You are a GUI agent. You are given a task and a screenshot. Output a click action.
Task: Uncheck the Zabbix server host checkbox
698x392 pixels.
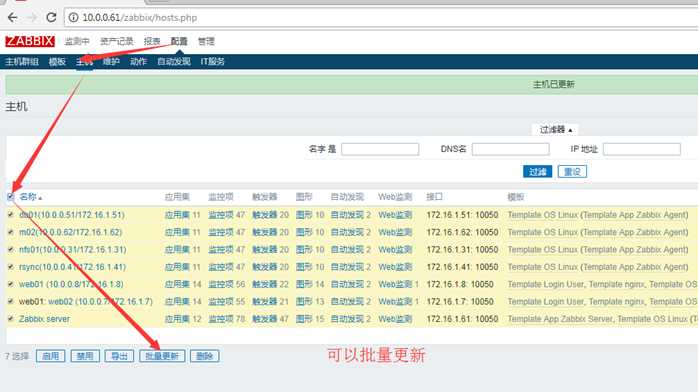(11, 319)
